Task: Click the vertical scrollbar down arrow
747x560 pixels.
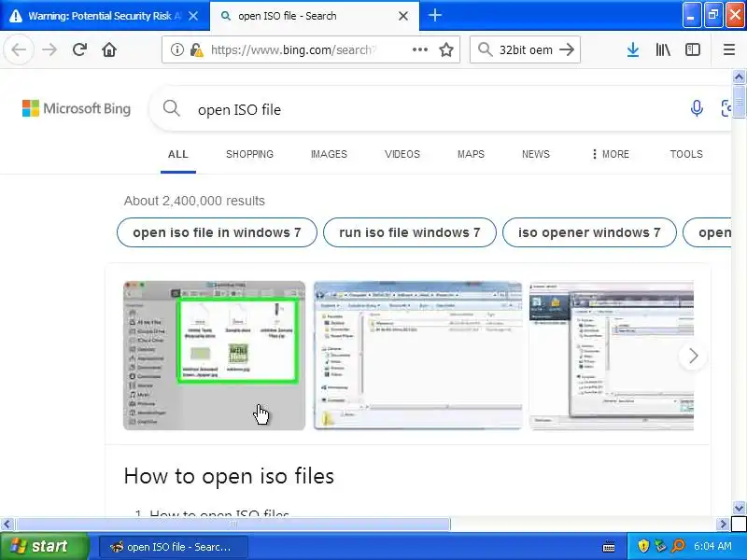Action: pos(739,508)
